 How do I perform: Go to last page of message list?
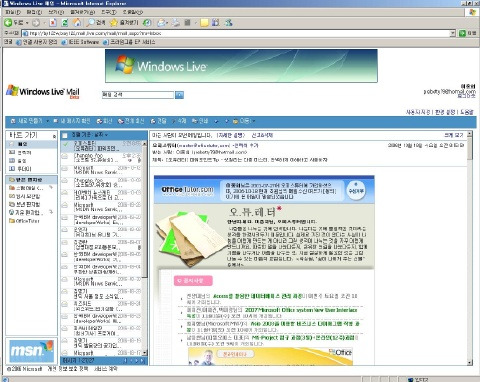(x=142, y=360)
